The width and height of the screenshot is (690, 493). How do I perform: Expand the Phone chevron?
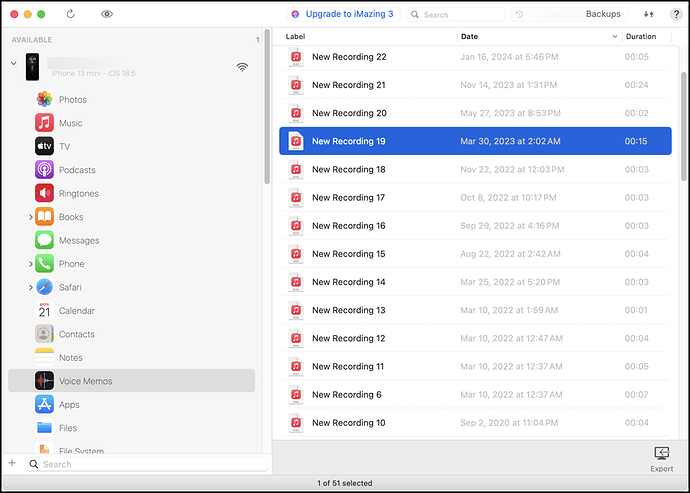(x=30, y=264)
